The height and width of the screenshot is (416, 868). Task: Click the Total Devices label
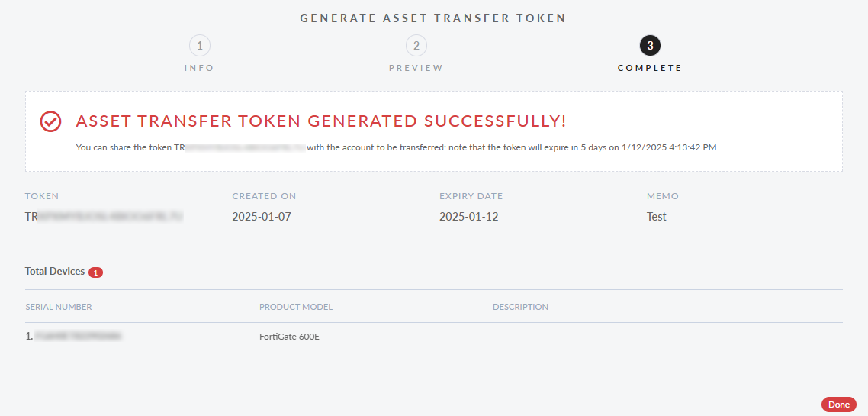tap(55, 272)
